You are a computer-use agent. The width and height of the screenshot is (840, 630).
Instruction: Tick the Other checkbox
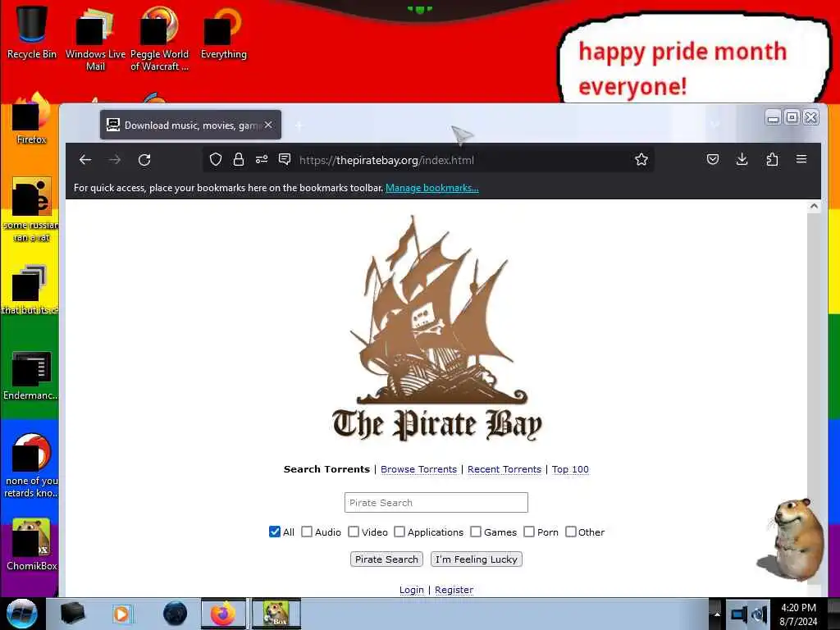click(571, 532)
